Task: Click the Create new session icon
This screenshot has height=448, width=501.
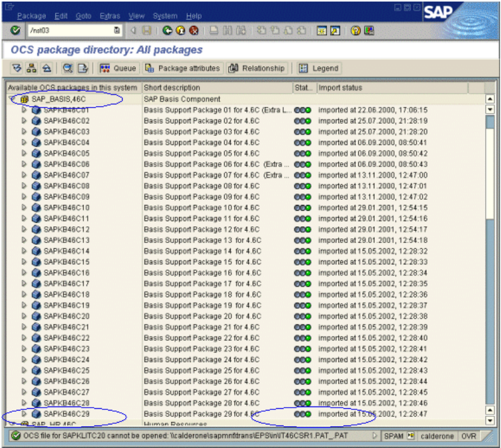Action: click(x=321, y=31)
